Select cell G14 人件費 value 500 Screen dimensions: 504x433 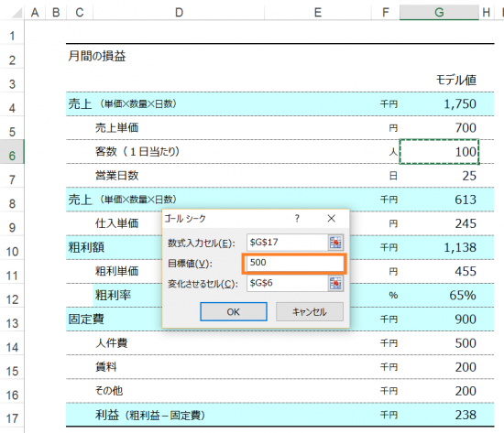coord(439,343)
